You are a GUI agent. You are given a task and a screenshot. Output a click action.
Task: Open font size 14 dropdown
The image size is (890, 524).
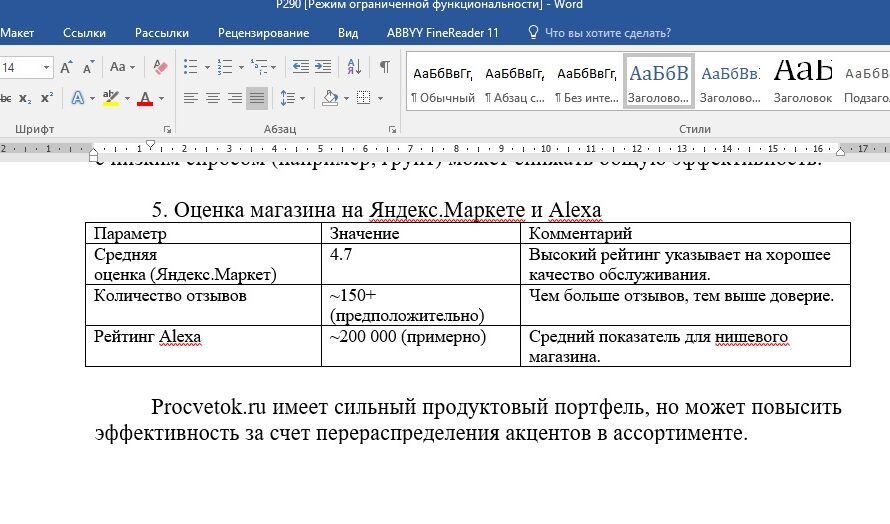point(47,68)
